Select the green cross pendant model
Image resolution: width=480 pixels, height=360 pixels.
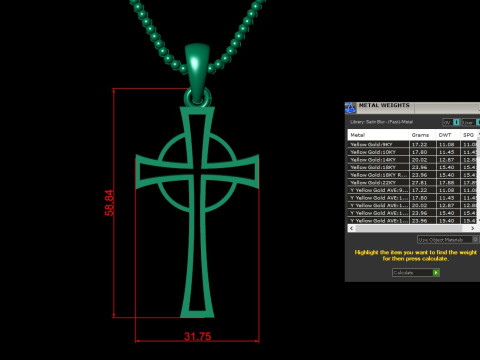click(197, 212)
